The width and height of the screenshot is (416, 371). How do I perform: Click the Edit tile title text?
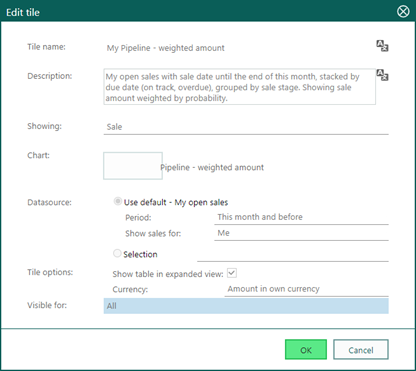point(23,12)
